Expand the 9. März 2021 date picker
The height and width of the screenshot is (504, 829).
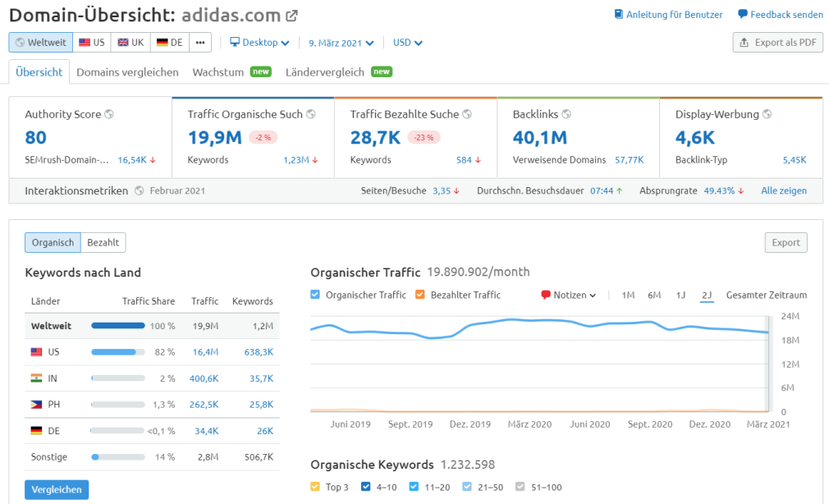(x=341, y=43)
